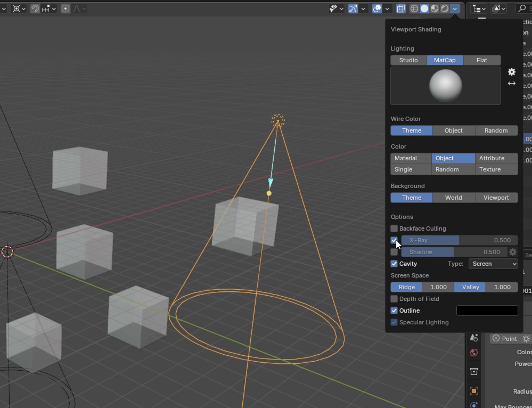Flip MatCap with arrows icon

click(511, 84)
